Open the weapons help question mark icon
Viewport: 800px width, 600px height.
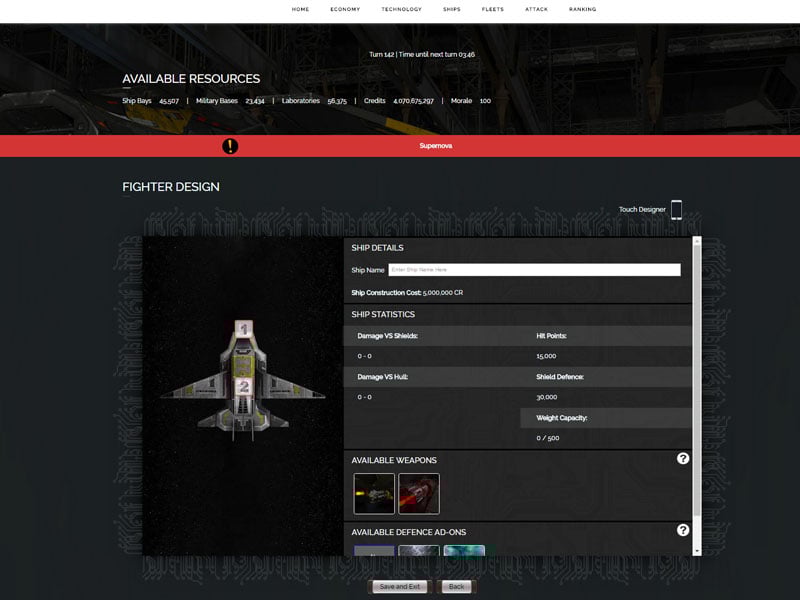(684, 460)
